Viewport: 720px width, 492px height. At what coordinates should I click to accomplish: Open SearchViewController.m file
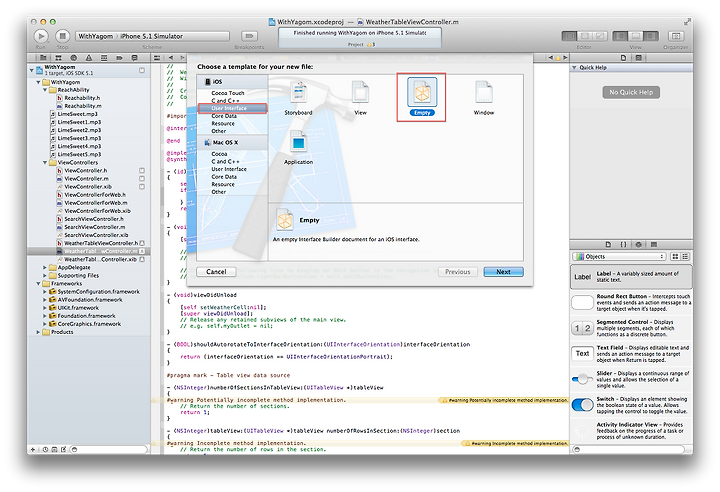[94, 227]
